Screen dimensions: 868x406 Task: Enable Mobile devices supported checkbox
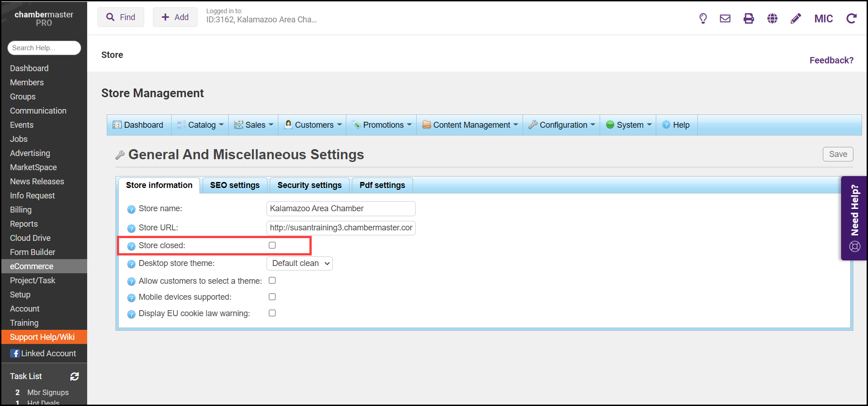tap(272, 297)
